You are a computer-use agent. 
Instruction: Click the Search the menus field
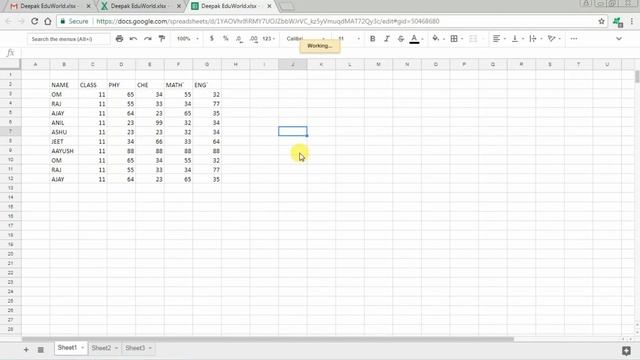coord(68,39)
